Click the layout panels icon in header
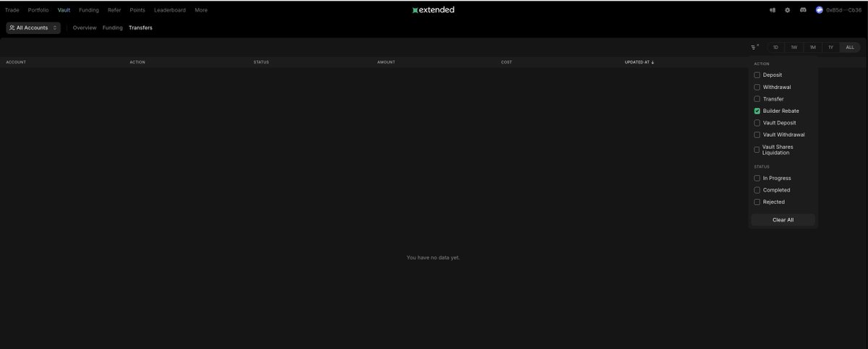The image size is (868, 349). (x=773, y=10)
